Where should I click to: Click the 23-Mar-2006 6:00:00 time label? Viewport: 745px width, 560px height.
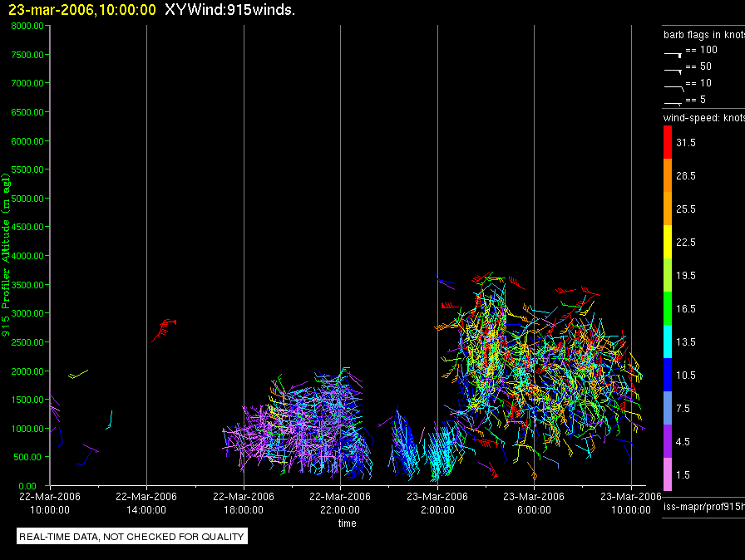(534, 503)
